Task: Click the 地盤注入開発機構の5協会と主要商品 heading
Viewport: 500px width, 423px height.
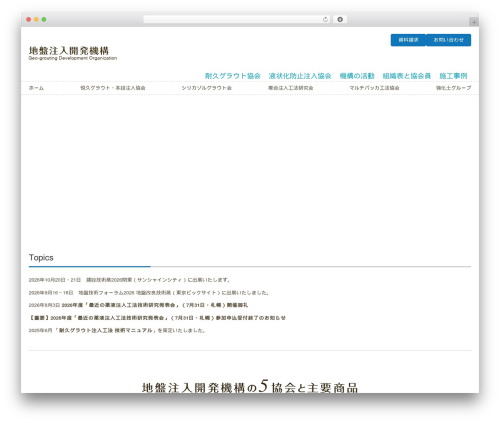Action: coord(250,387)
